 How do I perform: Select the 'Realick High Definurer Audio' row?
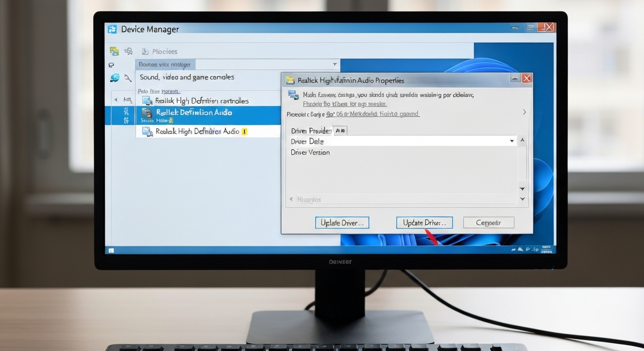point(208,131)
